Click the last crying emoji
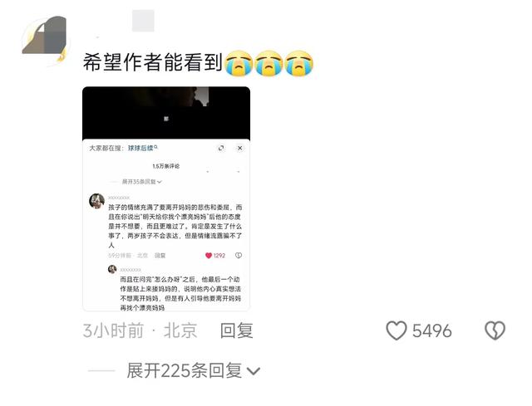This screenshot has height=406, width=532. 299,63
